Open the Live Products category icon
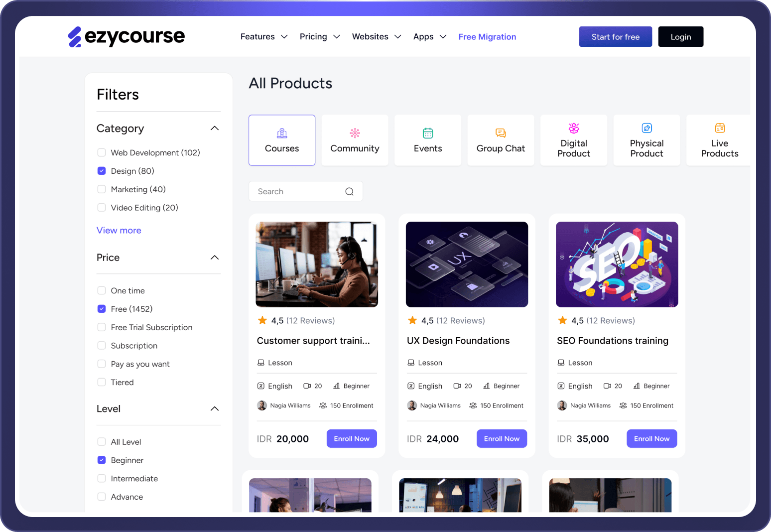The height and width of the screenshot is (532, 771). (720, 128)
